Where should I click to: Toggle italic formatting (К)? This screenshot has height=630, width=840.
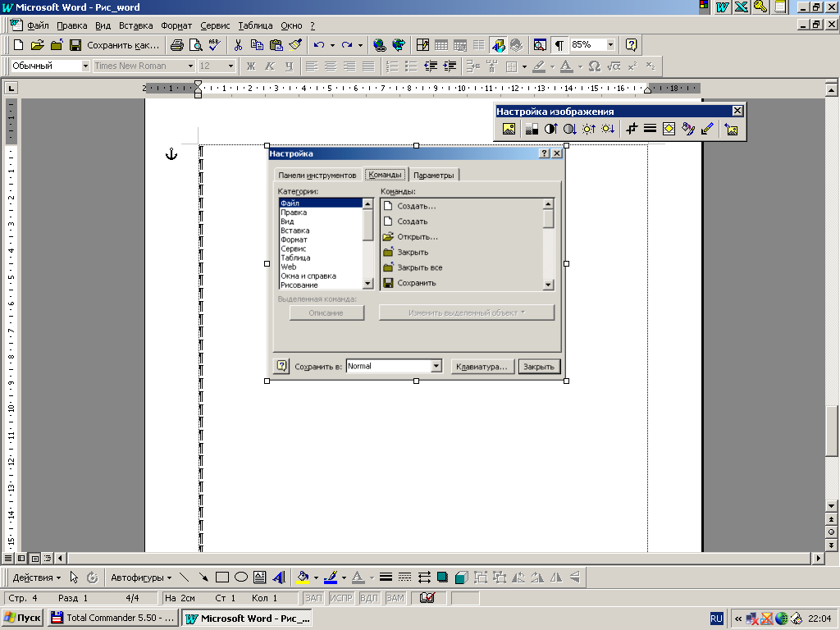[270, 66]
